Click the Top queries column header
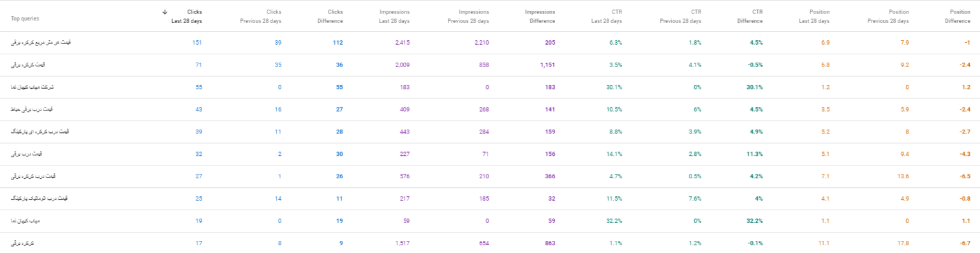This screenshot has height=253, width=980. (x=24, y=19)
